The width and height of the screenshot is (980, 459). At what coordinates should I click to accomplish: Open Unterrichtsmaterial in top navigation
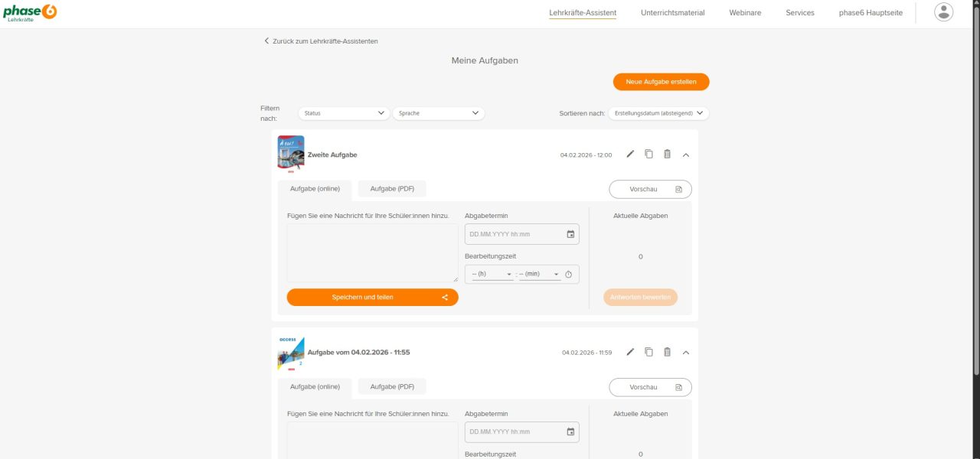tap(672, 13)
